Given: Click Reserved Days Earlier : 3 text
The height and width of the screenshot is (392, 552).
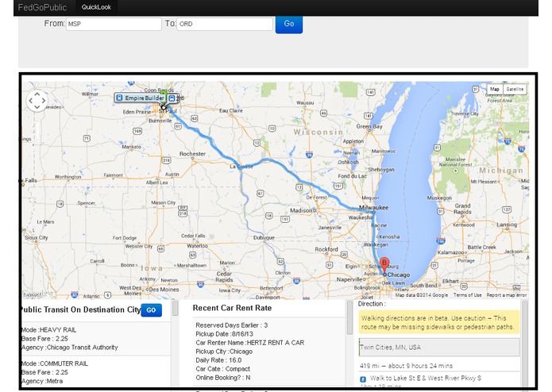Looking at the screenshot, I should [232, 325].
